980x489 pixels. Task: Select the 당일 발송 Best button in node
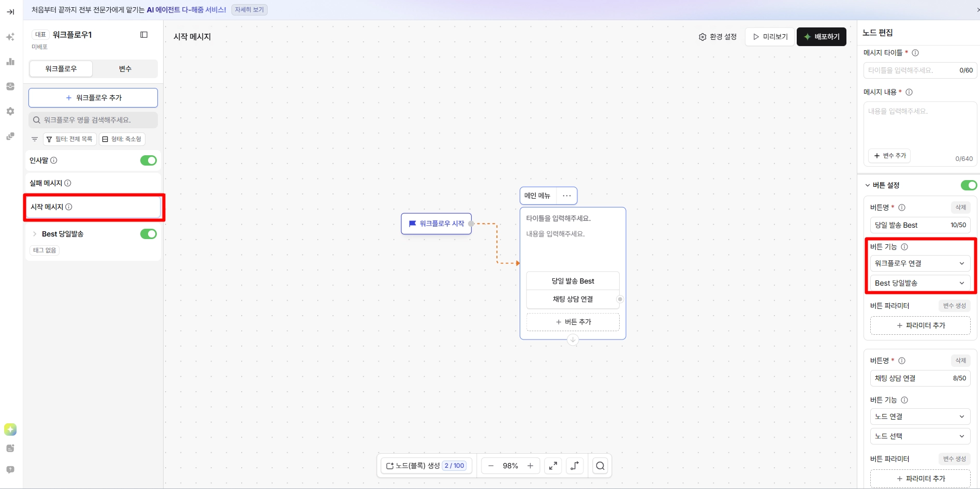(573, 281)
